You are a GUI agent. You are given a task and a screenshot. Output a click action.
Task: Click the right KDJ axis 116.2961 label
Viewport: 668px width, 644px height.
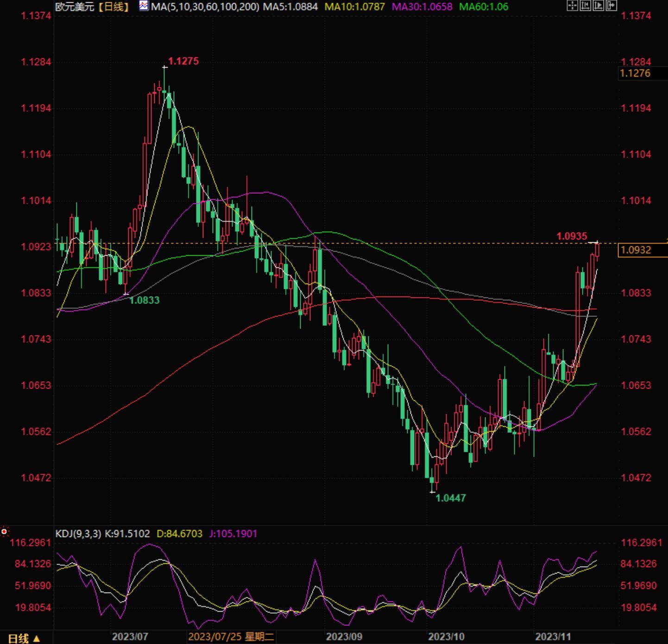coord(642,543)
